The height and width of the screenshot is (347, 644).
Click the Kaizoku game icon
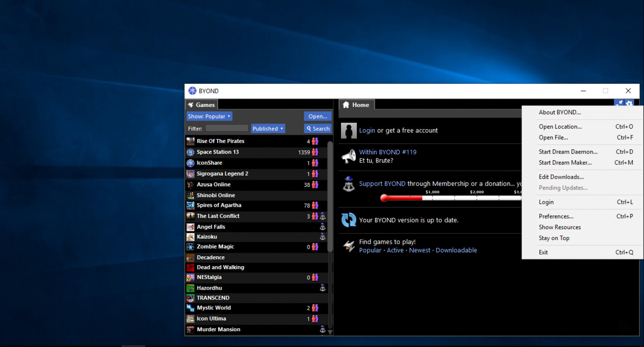point(191,237)
